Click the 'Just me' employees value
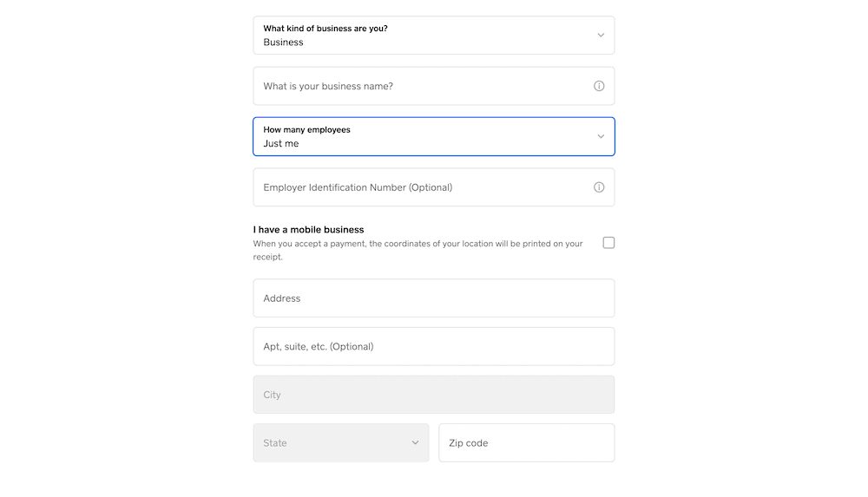 [x=280, y=144]
